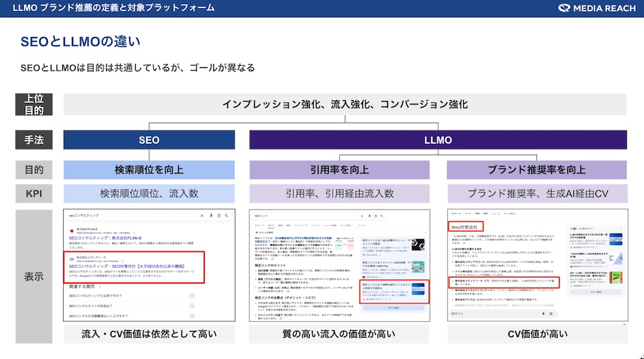This screenshot has height=359, width=644.
Task: Click green thumbnail of third LLMO source card
Action: pos(616,277)
